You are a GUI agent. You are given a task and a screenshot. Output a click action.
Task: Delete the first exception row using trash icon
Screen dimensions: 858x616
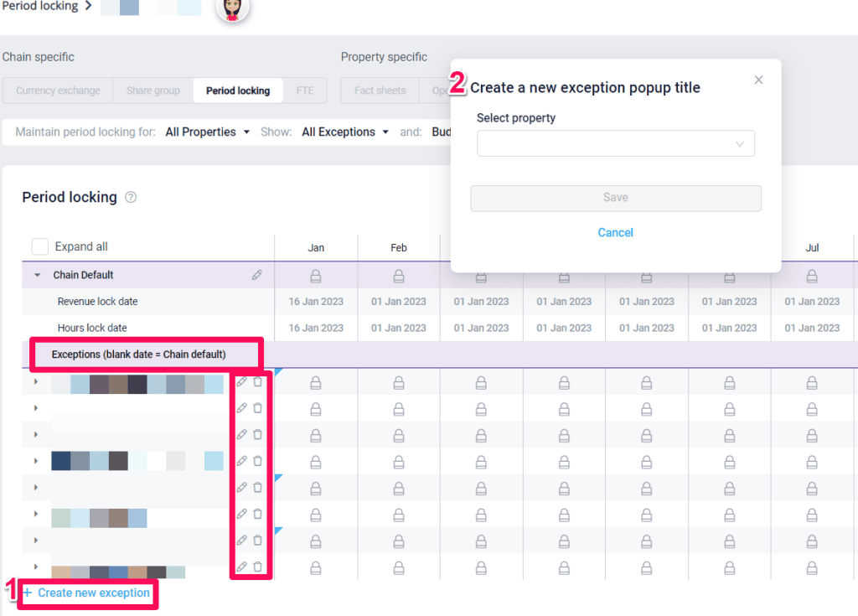pos(258,382)
